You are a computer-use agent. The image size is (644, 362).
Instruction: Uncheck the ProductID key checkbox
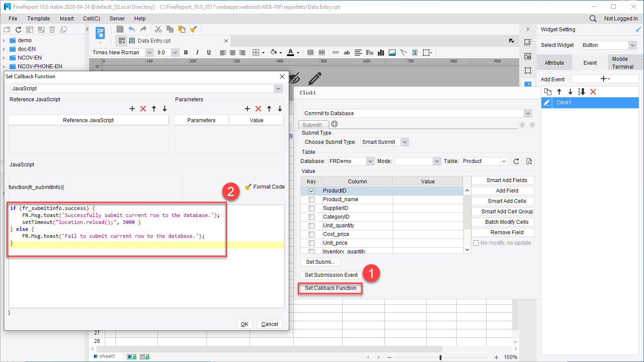[x=311, y=190]
